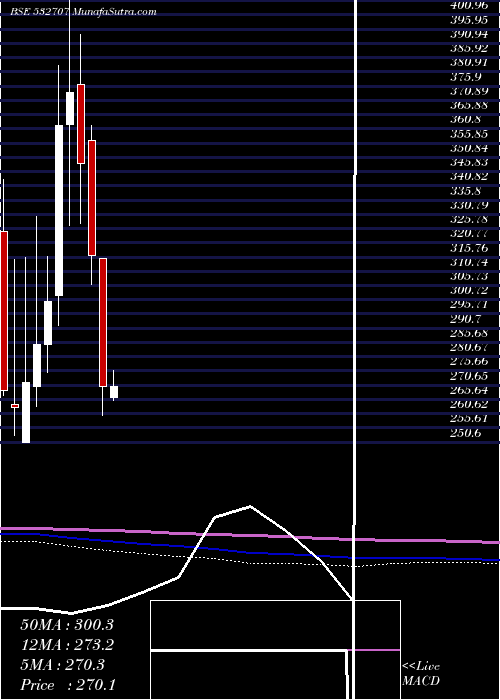Click the BSE 532707 MunafaSutra.com title text
This screenshot has width=500, height=700.
tap(83, 12)
